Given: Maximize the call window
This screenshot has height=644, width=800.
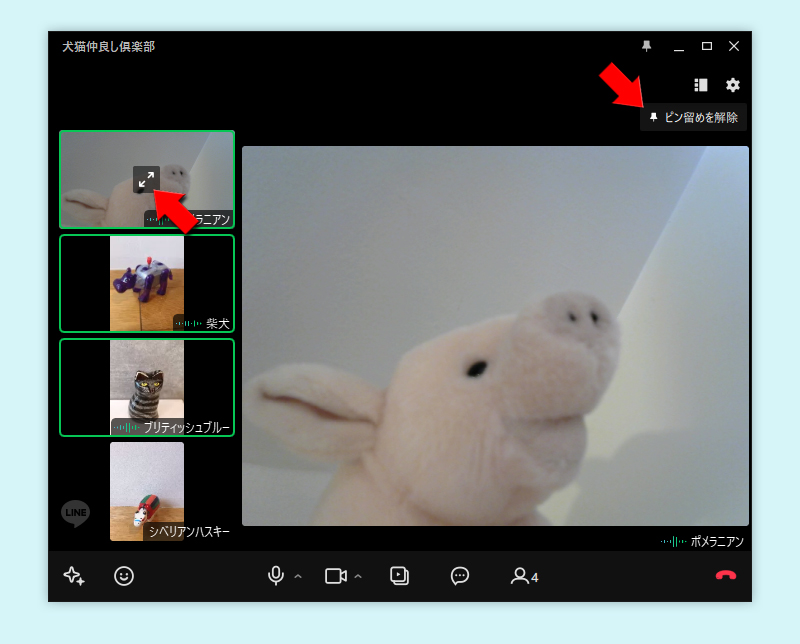Looking at the screenshot, I should click(x=707, y=46).
